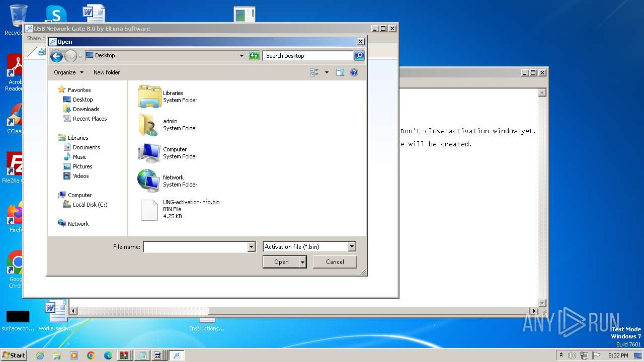
Task: Click the Search Desktop field
Action: pos(308,56)
